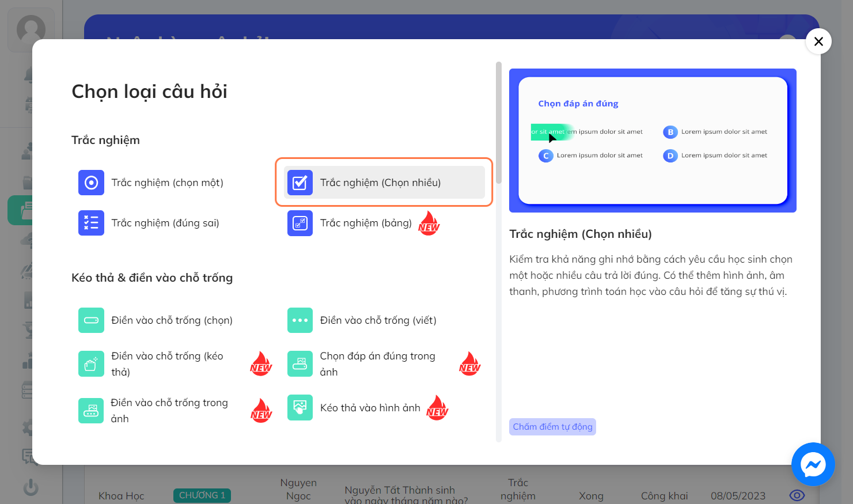
Task: Click the fill-in-blank (chọn) icon
Action: [x=91, y=320]
